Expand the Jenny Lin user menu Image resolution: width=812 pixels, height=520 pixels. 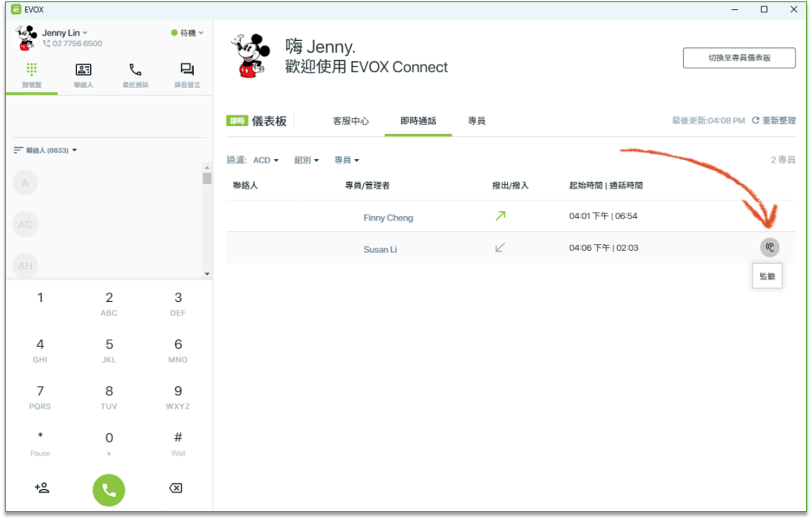click(x=65, y=33)
